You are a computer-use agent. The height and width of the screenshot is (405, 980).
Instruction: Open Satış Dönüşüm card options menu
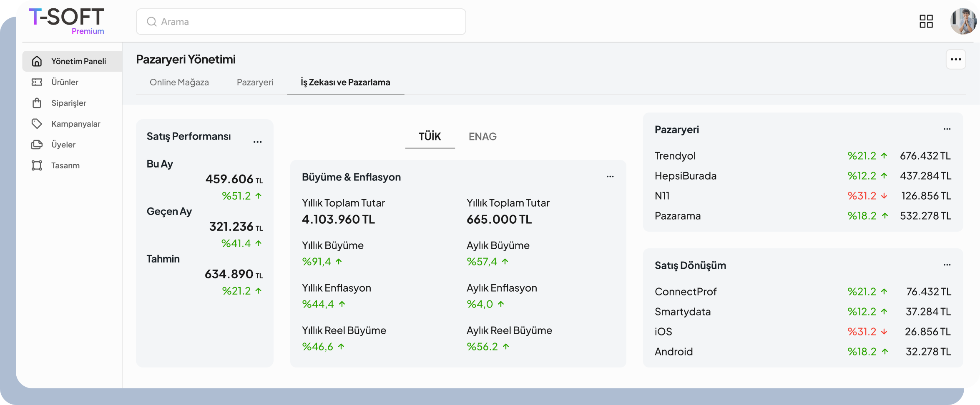[x=947, y=265]
